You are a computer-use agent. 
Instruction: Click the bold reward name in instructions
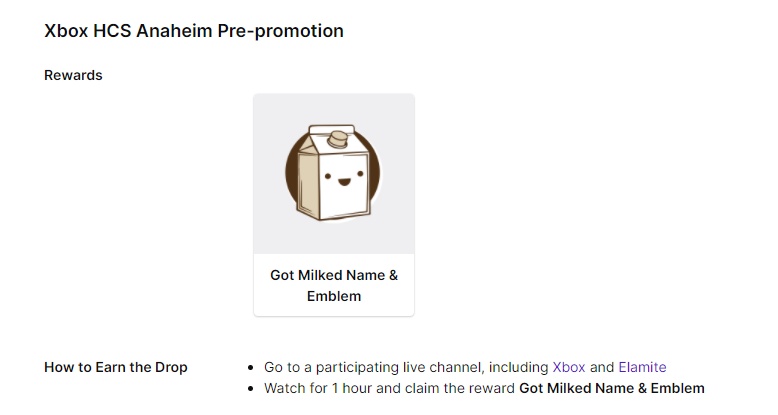[612, 388]
